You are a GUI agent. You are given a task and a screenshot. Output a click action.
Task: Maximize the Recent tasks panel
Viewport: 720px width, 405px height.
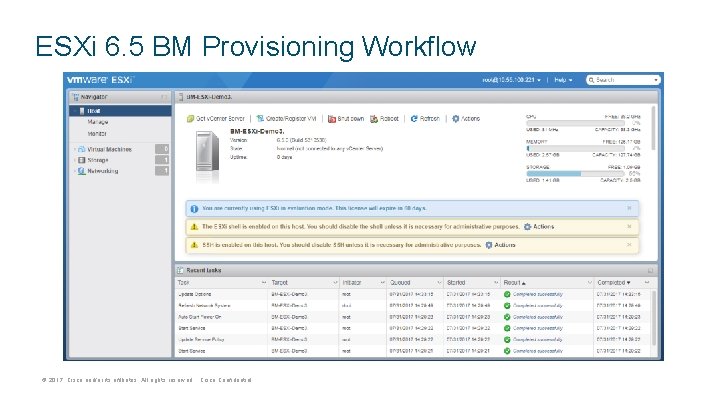point(650,270)
